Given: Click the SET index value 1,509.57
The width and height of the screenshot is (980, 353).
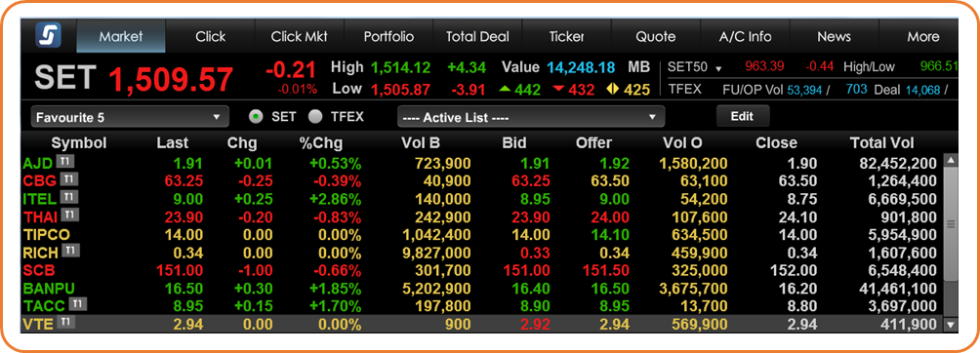Looking at the screenshot, I should click(171, 79).
